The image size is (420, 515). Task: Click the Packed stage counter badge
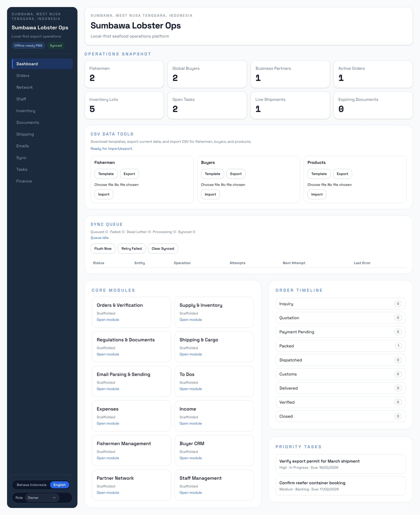pyautogui.click(x=398, y=346)
